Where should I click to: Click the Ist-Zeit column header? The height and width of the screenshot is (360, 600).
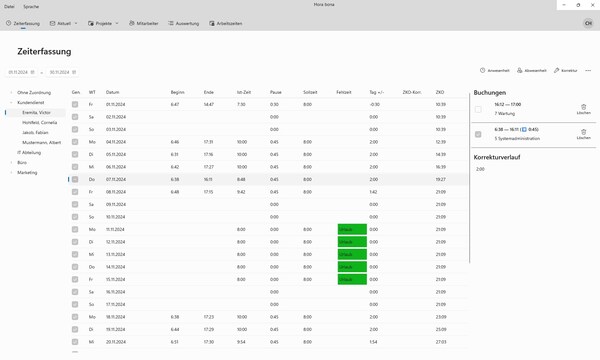(x=244, y=92)
